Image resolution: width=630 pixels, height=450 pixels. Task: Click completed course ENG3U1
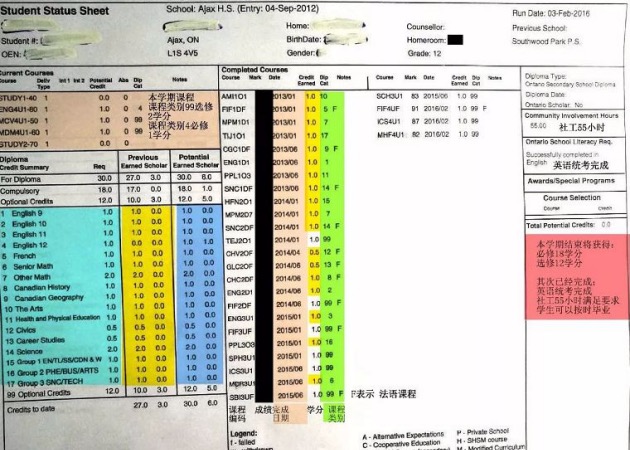point(241,319)
